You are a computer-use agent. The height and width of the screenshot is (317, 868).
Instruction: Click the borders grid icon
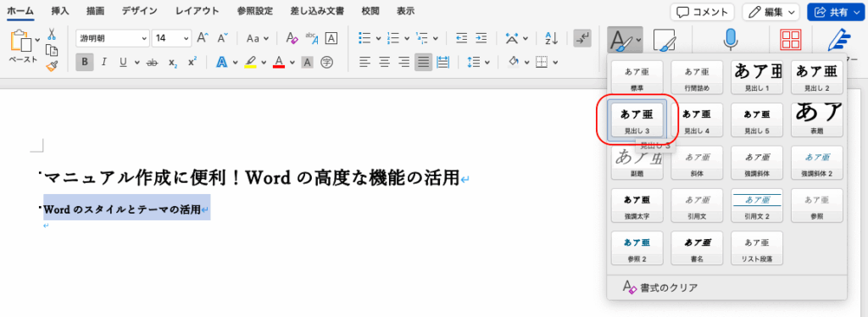click(542, 62)
